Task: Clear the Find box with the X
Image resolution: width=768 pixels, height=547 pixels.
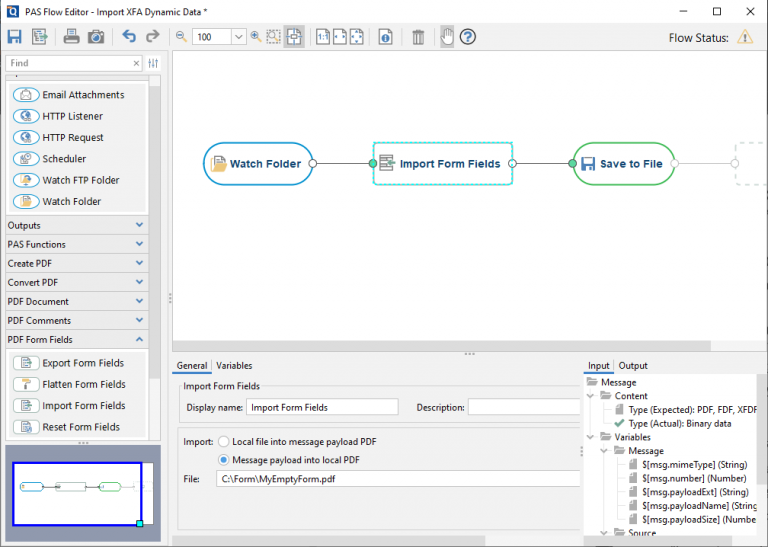Action: [136, 63]
